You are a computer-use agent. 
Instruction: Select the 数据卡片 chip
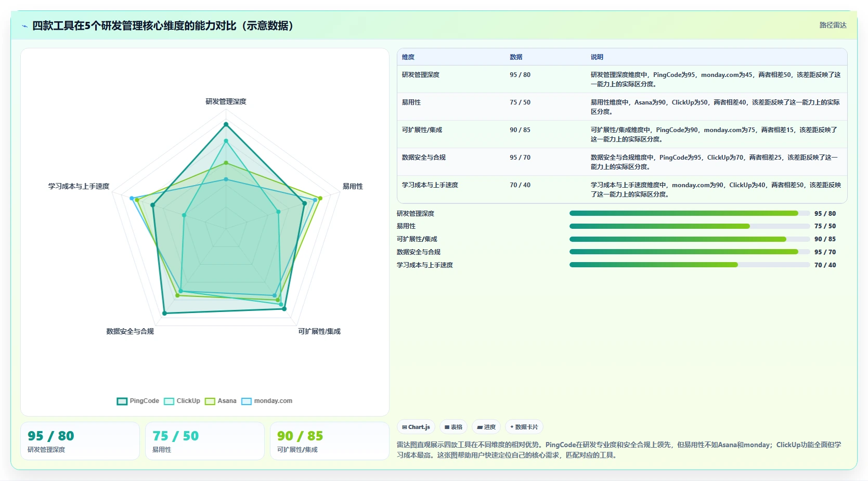click(524, 427)
